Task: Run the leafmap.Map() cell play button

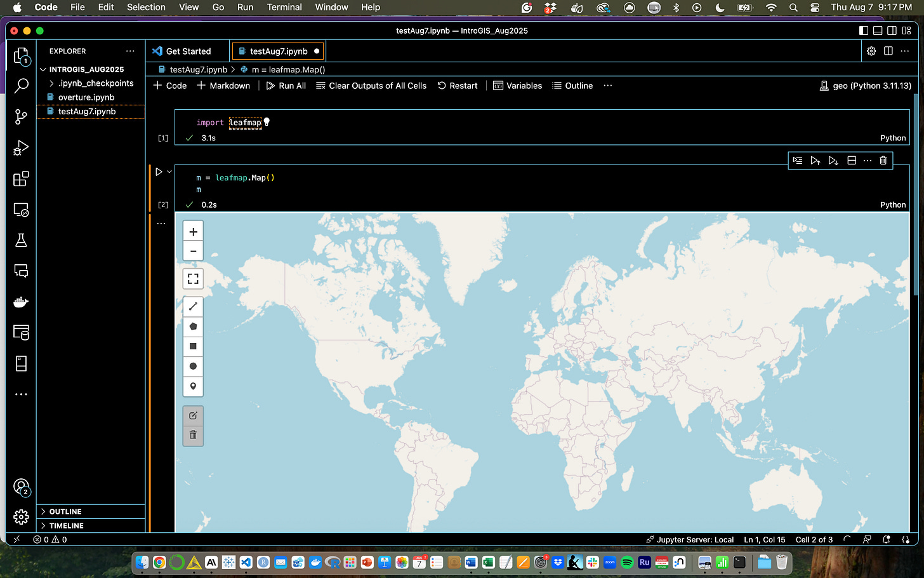Action: coord(159,171)
